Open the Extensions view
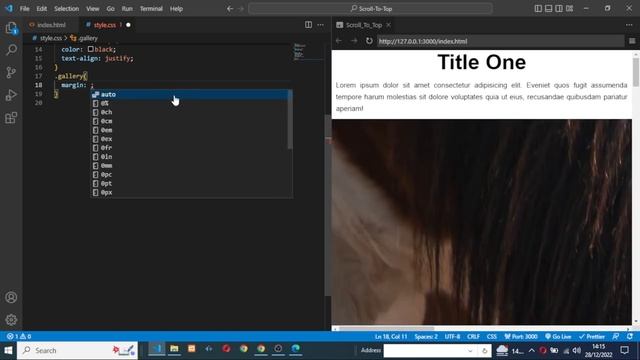This screenshot has height=360, width=640. (x=11, y=118)
